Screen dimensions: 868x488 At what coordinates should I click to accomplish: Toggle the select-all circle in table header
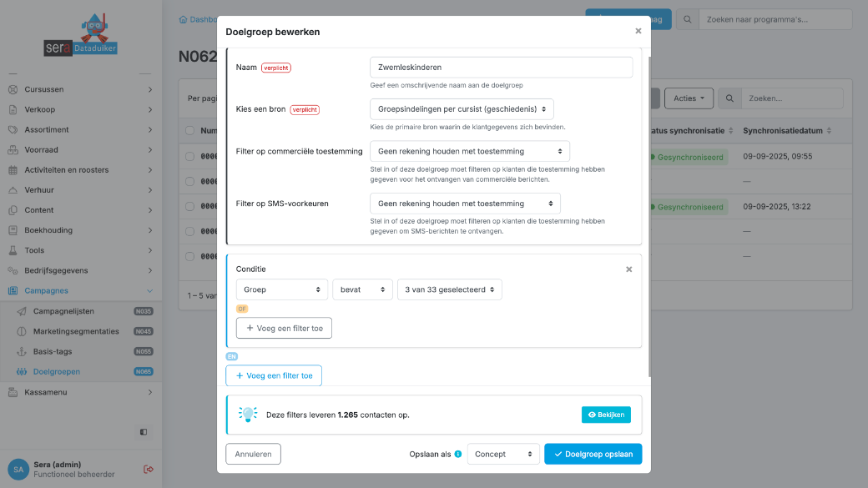click(190, 131)
